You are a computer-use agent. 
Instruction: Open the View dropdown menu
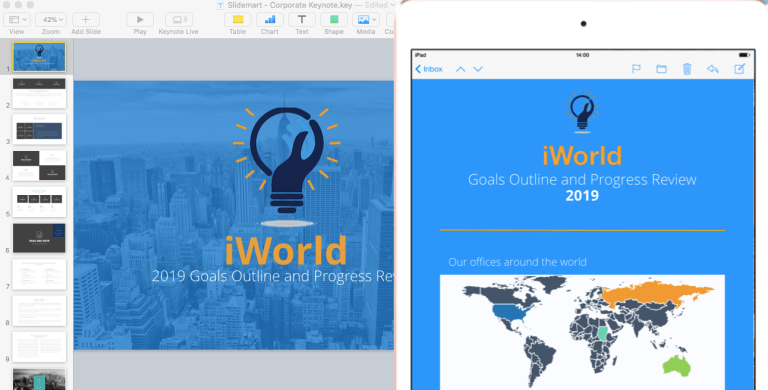click(17, 20)
